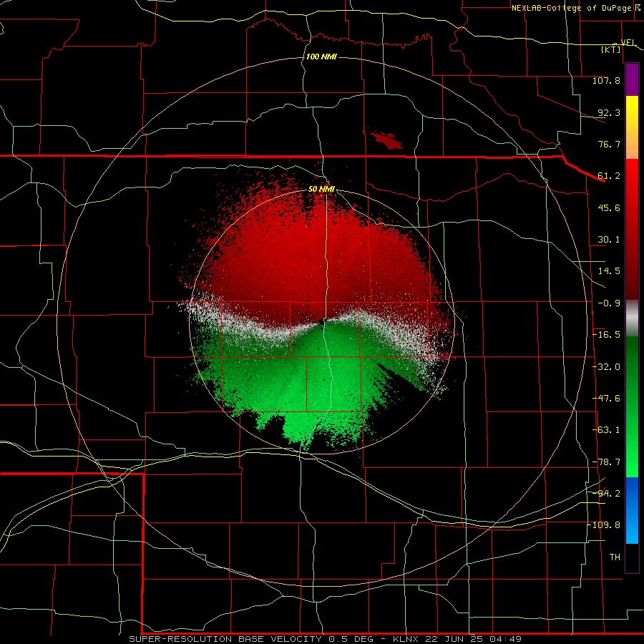This screenshot has width=644, height=644.
Task: Click the 100 NMI range ring label
Action: tap(321, 57)
